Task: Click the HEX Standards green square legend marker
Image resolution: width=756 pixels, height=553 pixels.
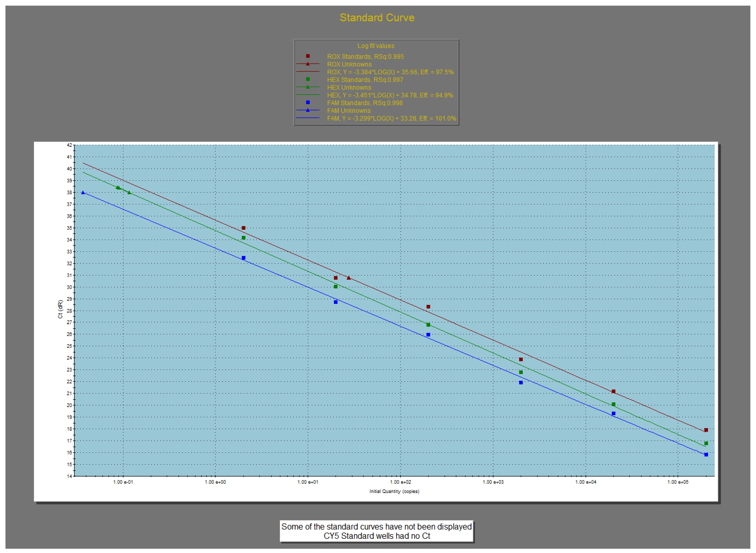Action: pyautogui.click(x=308, y=79)
